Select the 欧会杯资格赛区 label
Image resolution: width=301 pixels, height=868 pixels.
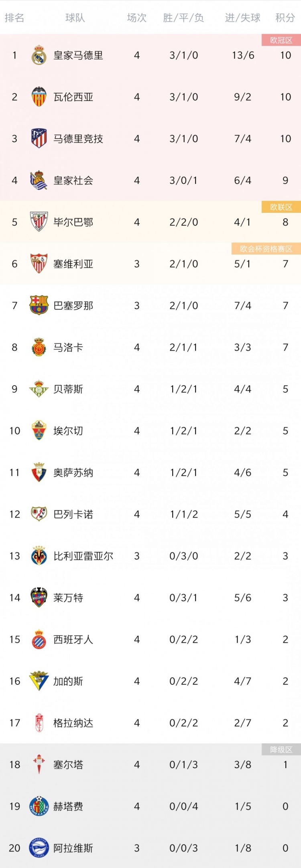(266, 249)
